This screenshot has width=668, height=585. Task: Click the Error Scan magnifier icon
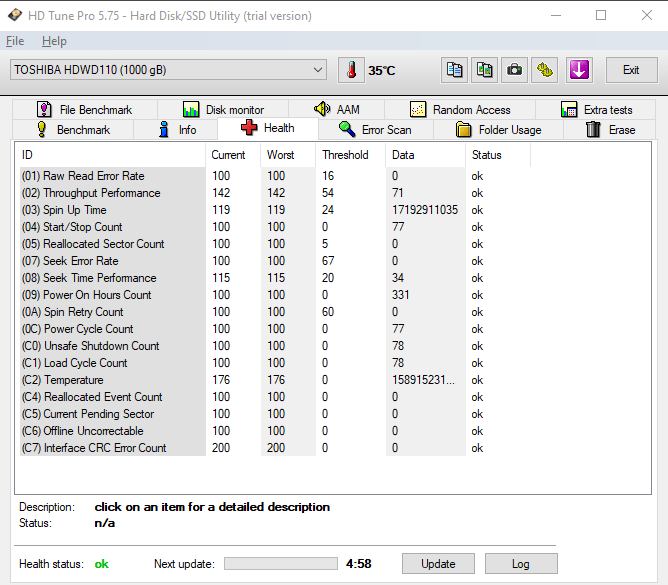(347, 129)
